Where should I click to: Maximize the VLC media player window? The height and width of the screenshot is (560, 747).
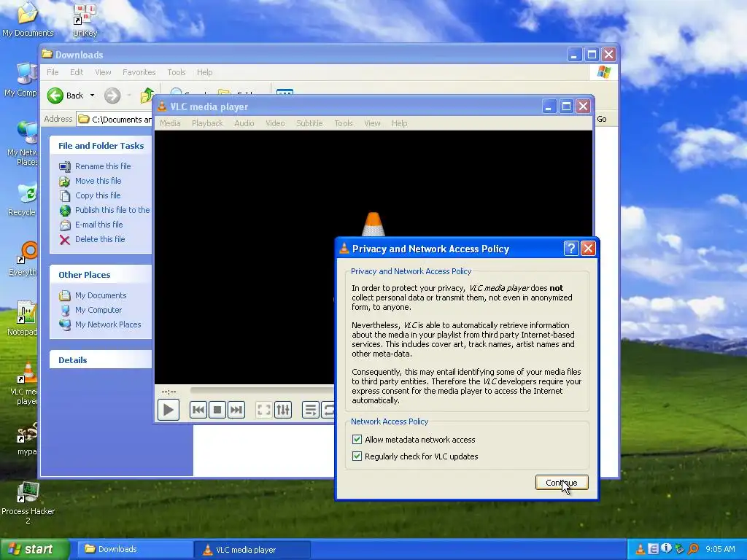click(566, 106)
